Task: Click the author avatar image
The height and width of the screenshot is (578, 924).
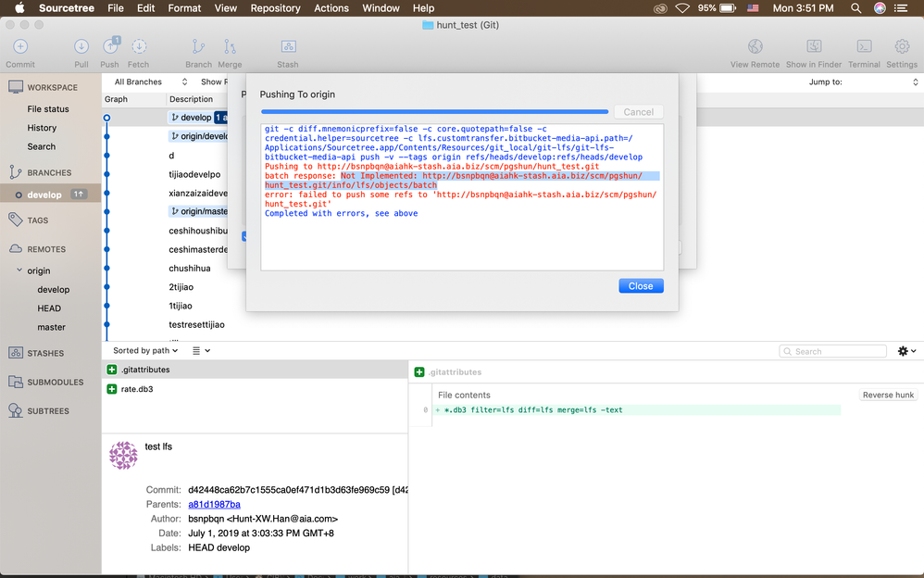Action: coord(123,456)
